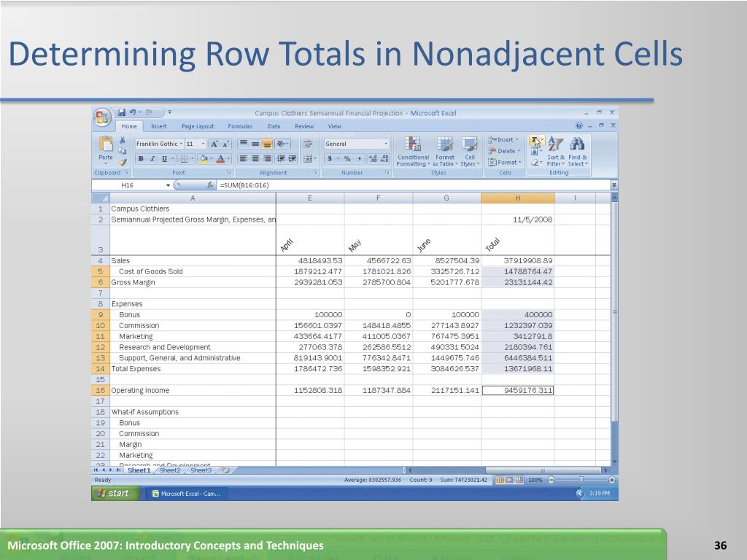Viewport: 747px width, 560px height.
Task: Click the Orientation text-angle icon
Action: pos(282,144)
